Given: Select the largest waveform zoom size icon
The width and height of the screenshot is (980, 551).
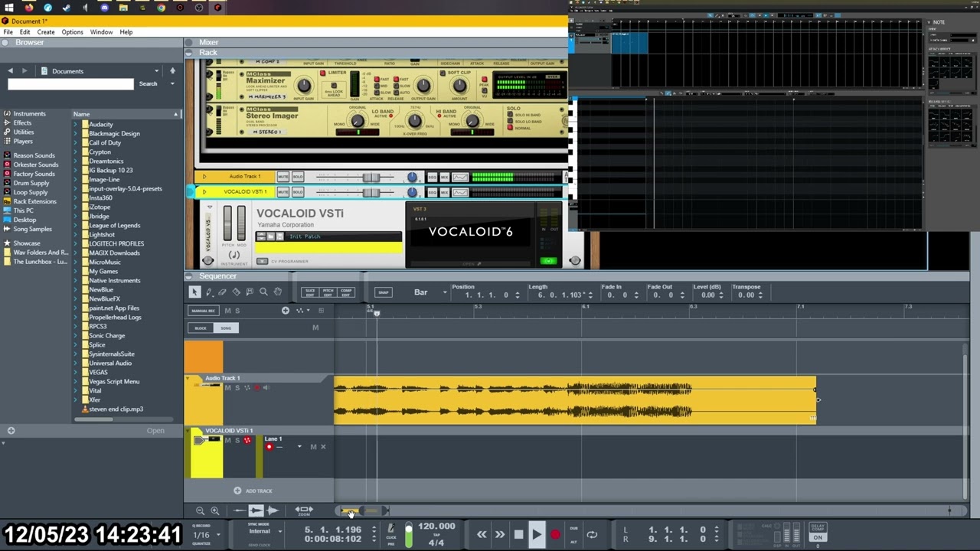Looking at the screenshot, I should pyautogui.click(x=273, y=510).
